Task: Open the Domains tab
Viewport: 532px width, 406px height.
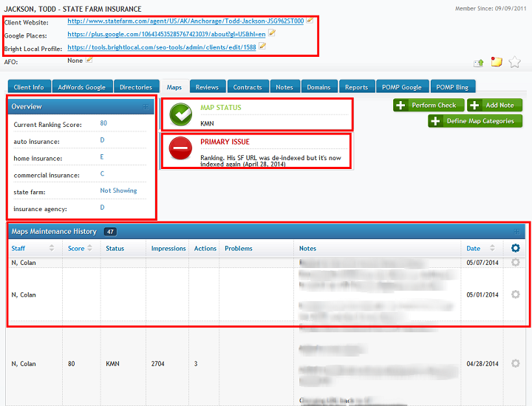Action: tap(319, 87)
